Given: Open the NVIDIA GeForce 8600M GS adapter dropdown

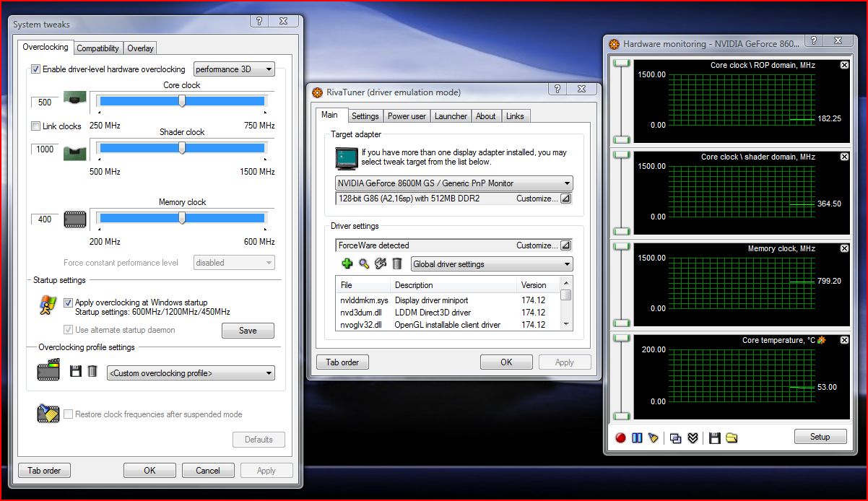Looking at the screenshot, I should 453,183.
